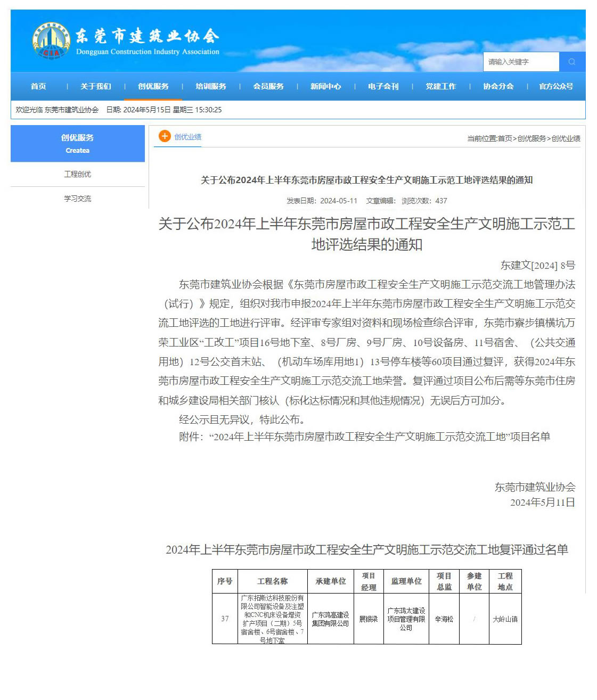Click the search magnifier icon

(x=571, y=62)
